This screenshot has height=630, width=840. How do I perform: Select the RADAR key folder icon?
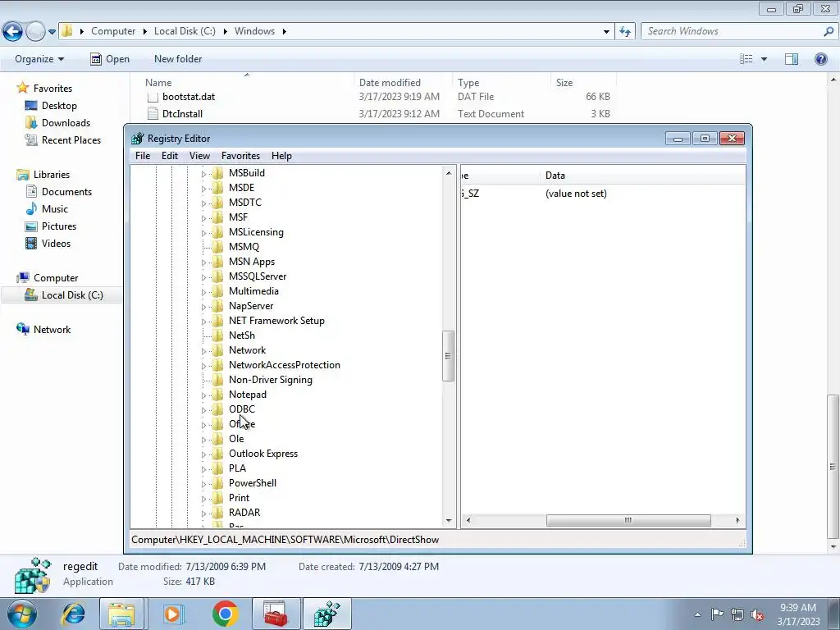(x=217, y=512)
